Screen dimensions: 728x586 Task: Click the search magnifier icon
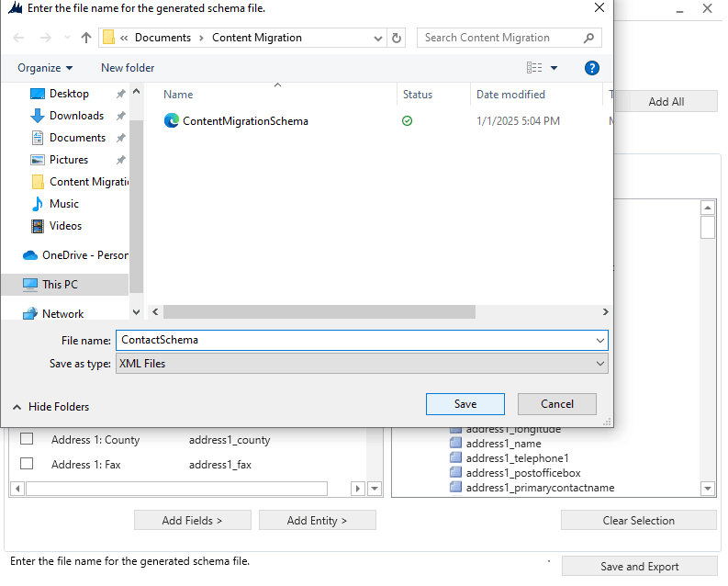tap(589, 38)
